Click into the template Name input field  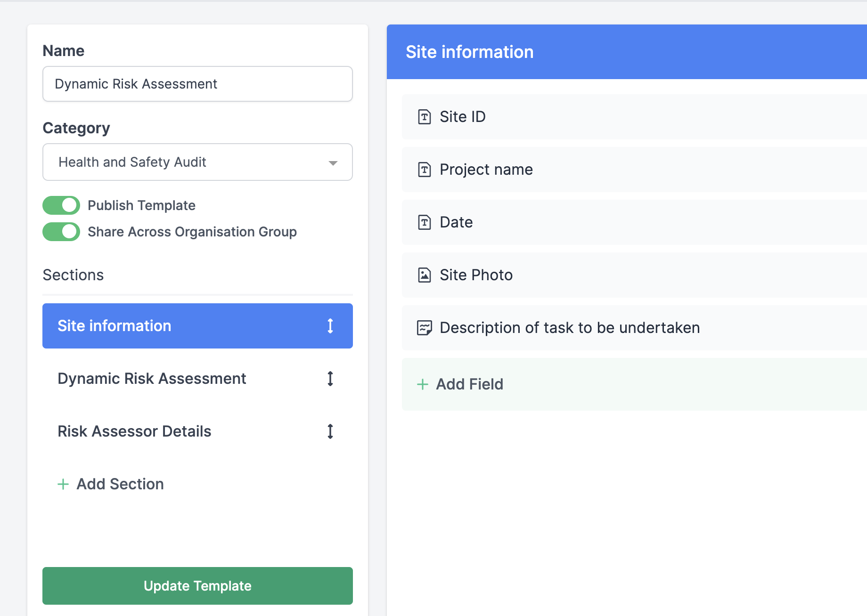click(x=197, y=84)
